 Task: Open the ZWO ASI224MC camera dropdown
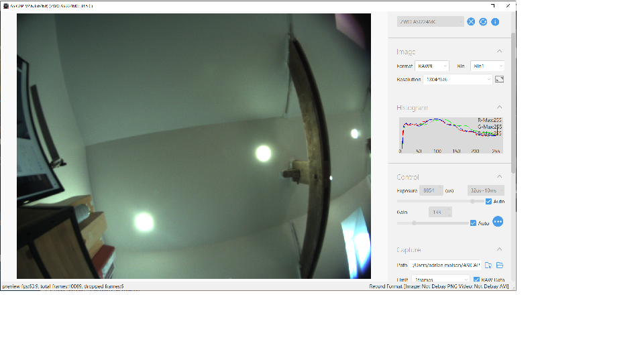[431, 21]
